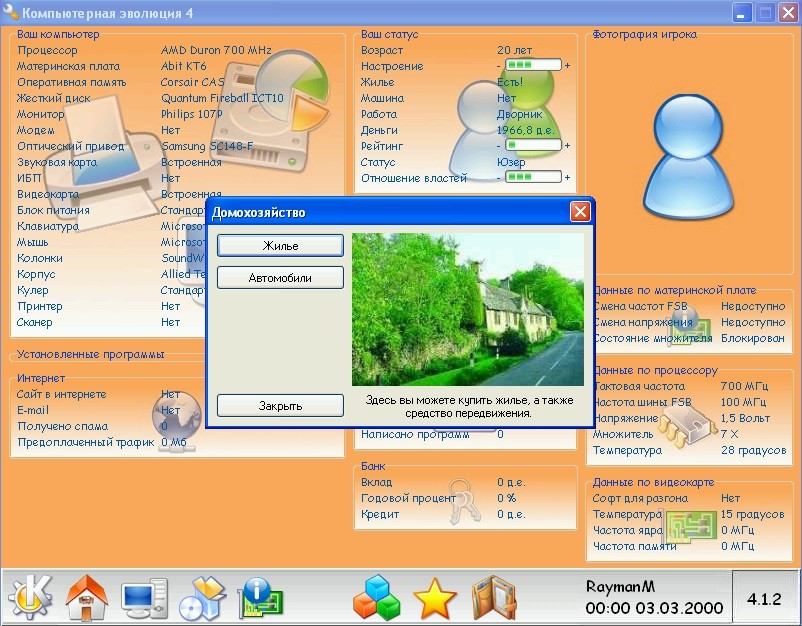Click the Написано программ label
The width and height of the screenshot is (802, 626).
[415, 434]
